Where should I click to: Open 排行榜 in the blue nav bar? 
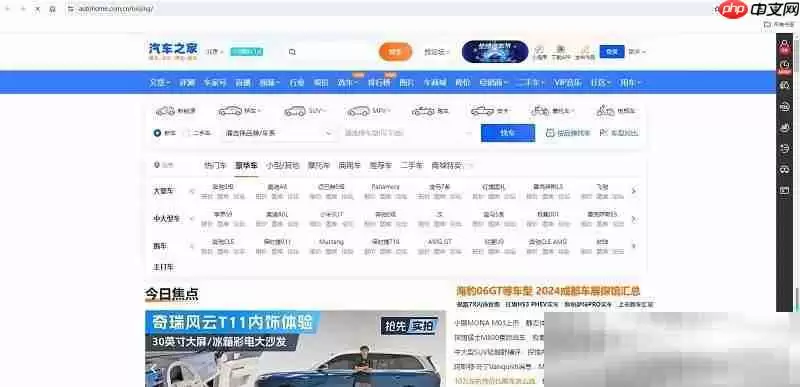pos(379,83)
